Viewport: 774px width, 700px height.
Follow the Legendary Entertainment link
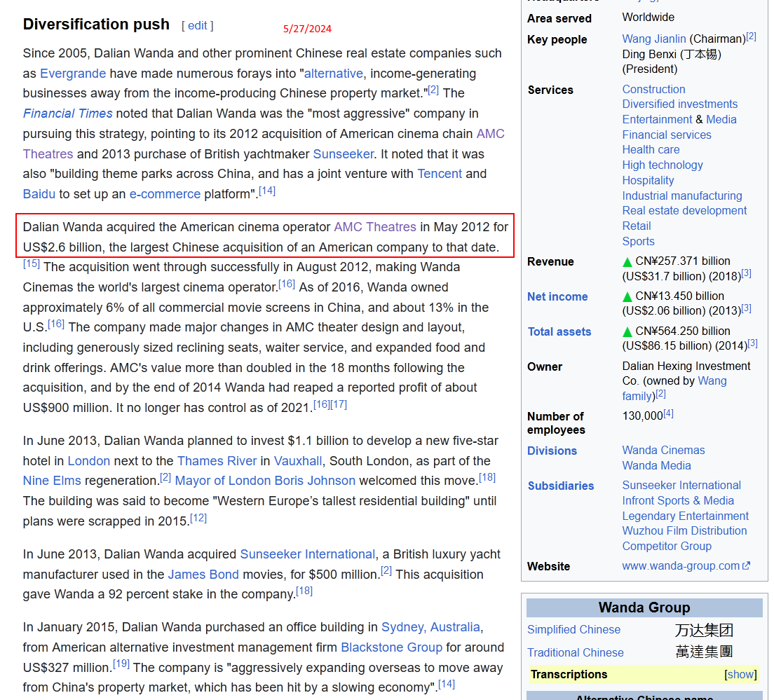pos(686,516)
